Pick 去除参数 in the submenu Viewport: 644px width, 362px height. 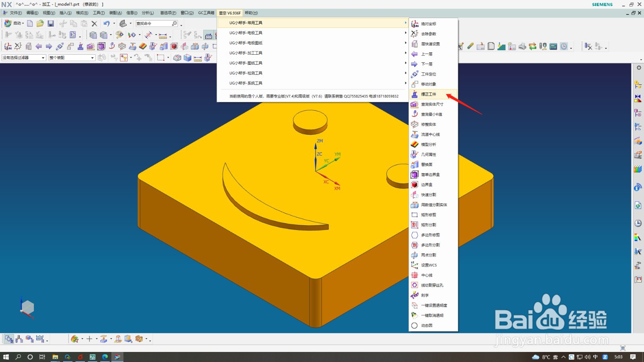click(433, 34)
